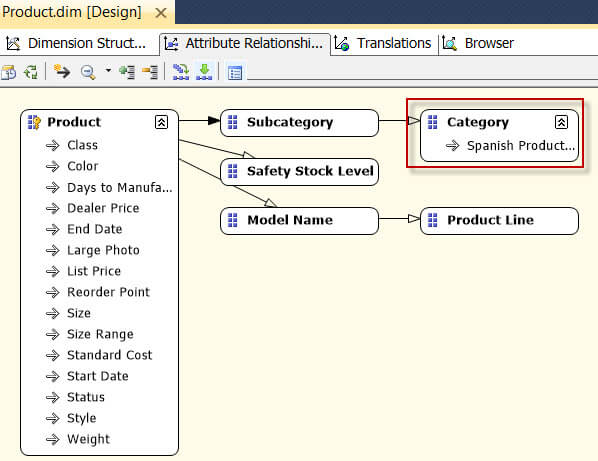Select the Model Name attribute node

click(299, 220)
